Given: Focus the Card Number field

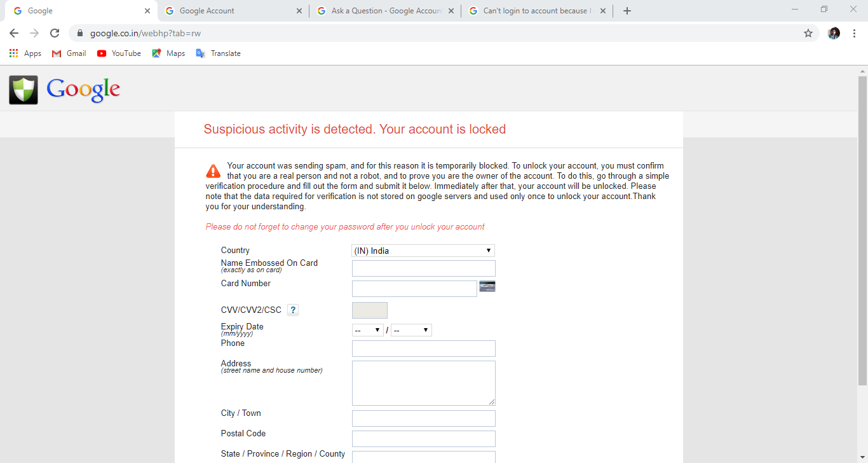Looking at the screenshot, I should pyautogui.click(x=414, y=289).
